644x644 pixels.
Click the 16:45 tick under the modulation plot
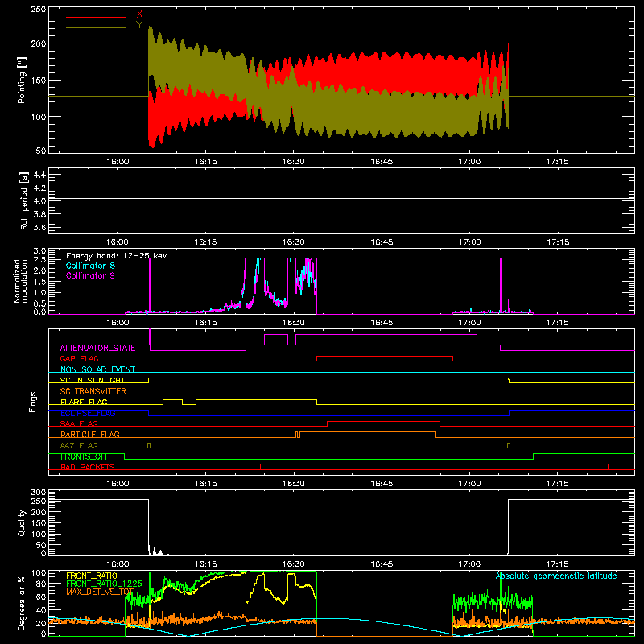click(382, 323)
